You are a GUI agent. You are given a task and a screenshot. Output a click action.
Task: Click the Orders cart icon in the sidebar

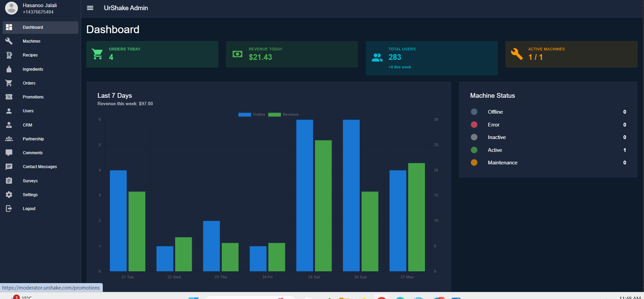click(x=9, y=83)
